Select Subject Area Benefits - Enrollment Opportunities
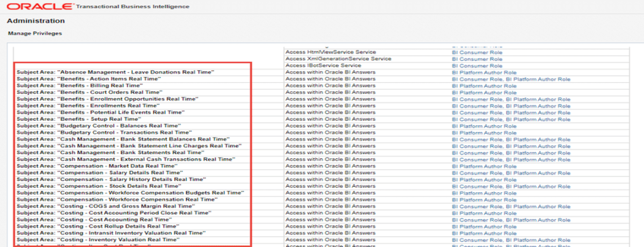 coord(108,99)
